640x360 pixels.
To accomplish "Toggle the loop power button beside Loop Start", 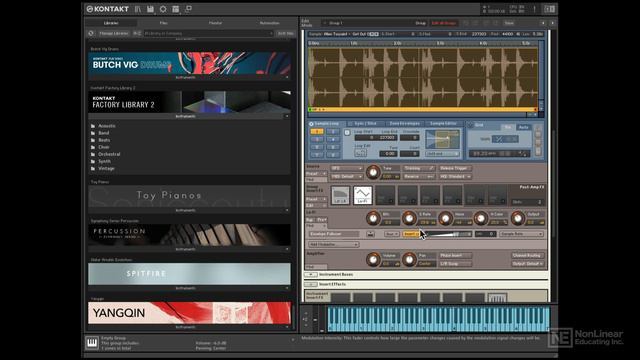I will pos(347,133).
